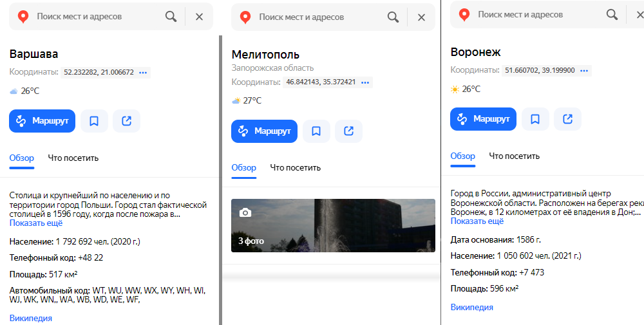Click the Варшава phone code +48 22

90,258
